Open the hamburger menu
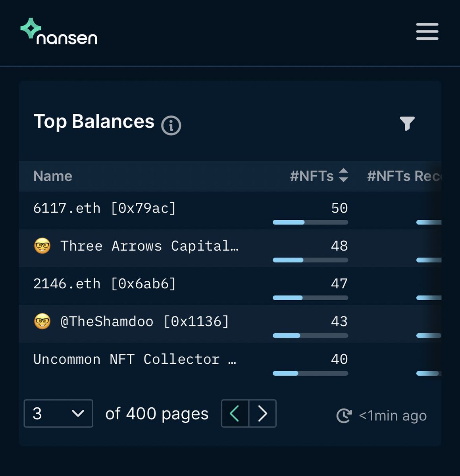The image size is (460, 476). click(427, 31)
